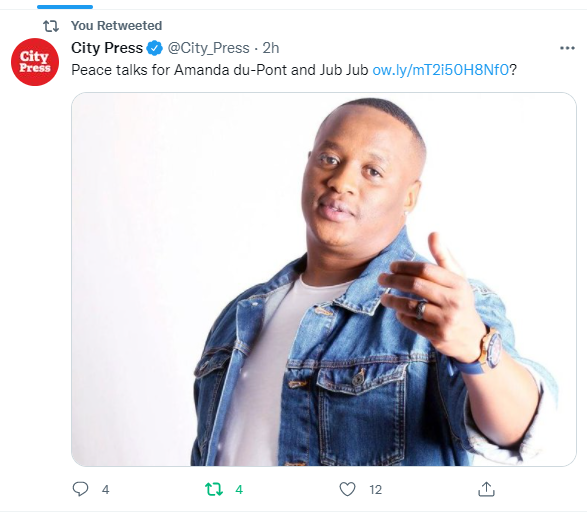
Task: Click the City Press red avatar logo
Action: pos(35,62)
